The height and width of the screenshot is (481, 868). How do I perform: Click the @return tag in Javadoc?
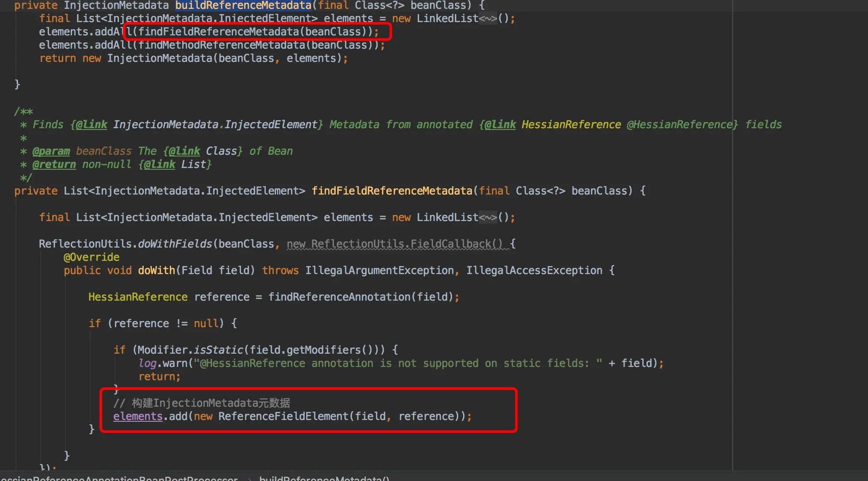[54, 164]
